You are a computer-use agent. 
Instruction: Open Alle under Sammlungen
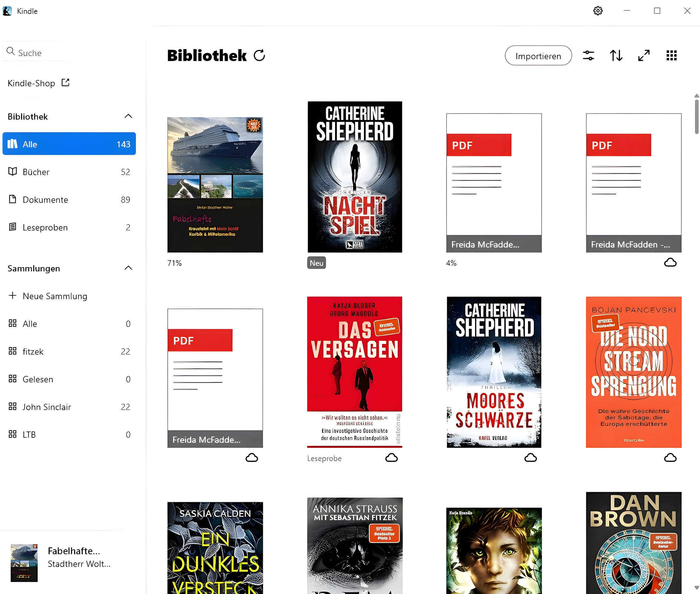69,323
